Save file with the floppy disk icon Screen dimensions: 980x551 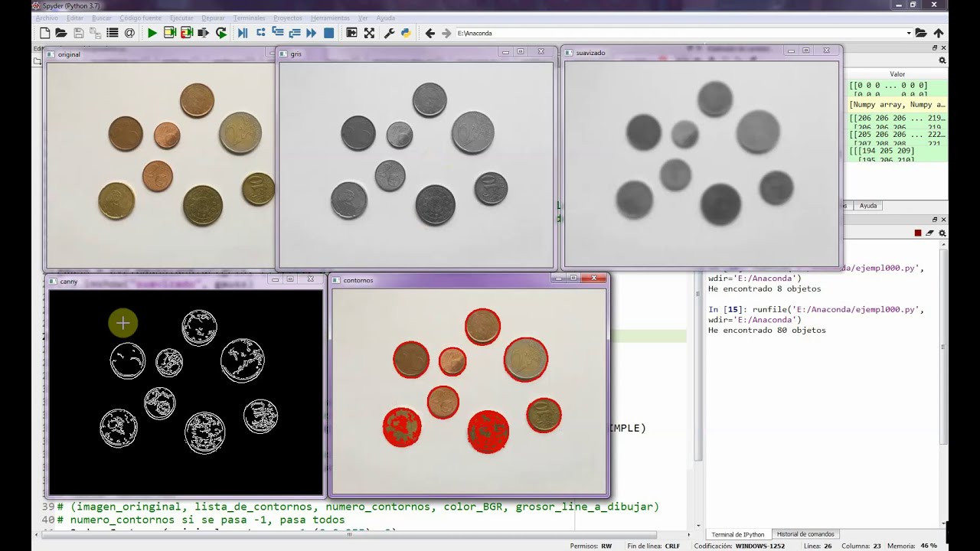(78, 33)
